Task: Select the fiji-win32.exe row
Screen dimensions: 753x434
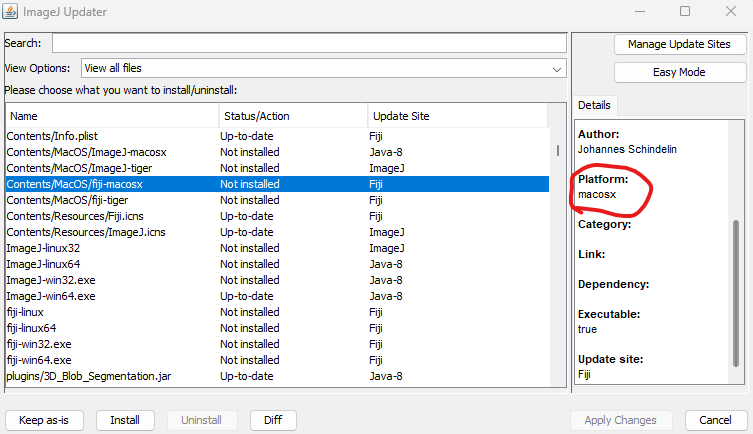Action: tap(277, 344)
